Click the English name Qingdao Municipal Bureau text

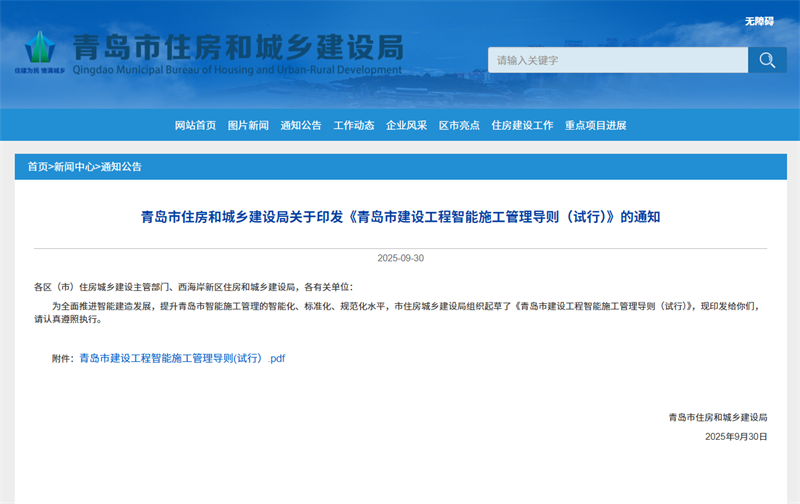pyautogui.click(x=237, y=70)
